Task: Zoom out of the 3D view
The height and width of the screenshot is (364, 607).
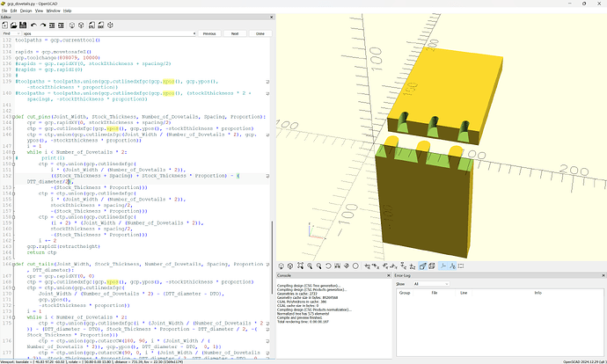Action: (319, 266)
